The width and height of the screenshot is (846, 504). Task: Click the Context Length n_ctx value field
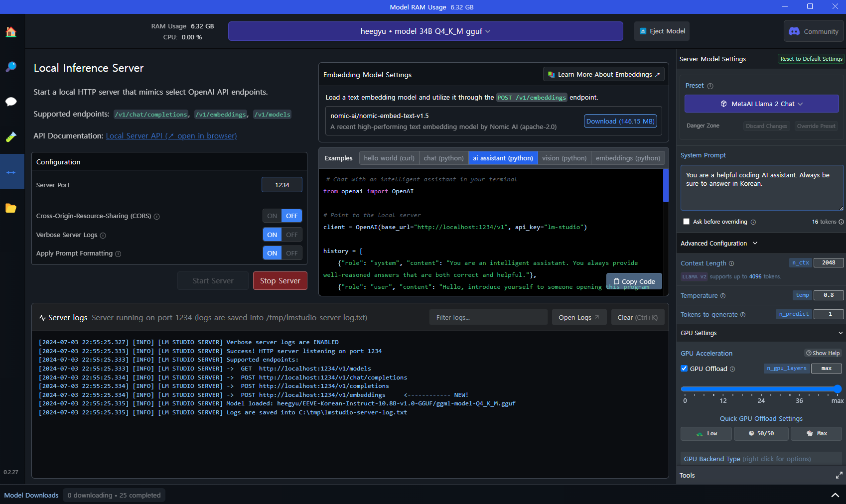click(x=829, y=262)
